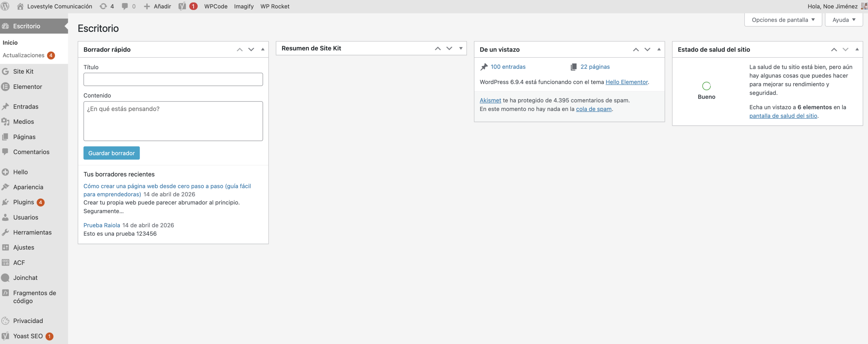This screenshot has width=868, height=344.
Task: Open the Ayuda dropdown
Action: [x=844, y=20]
